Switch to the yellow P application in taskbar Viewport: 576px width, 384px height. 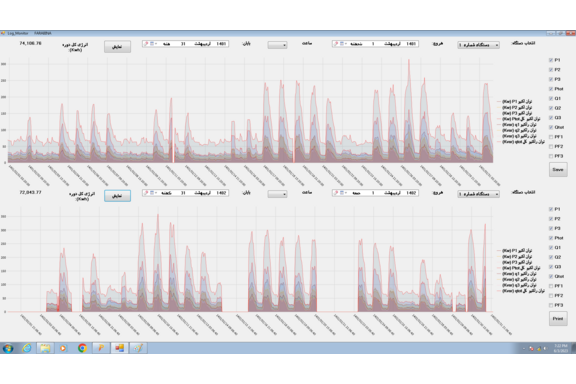click(101, 348)
